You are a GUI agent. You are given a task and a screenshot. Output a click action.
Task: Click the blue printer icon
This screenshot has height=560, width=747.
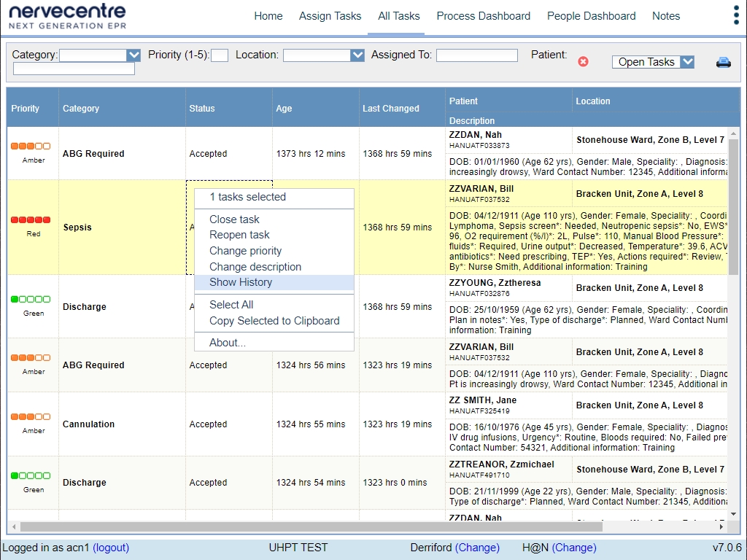coord(723,62)
